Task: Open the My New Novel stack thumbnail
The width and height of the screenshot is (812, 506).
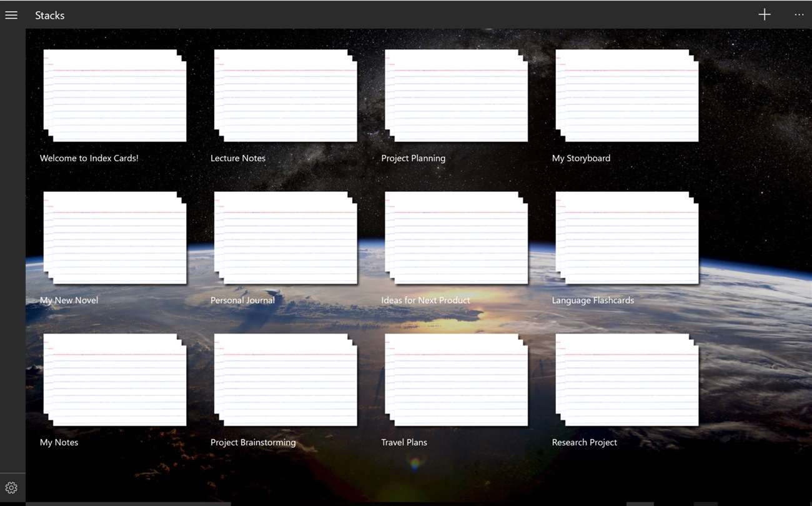Action: click(115, 237)
